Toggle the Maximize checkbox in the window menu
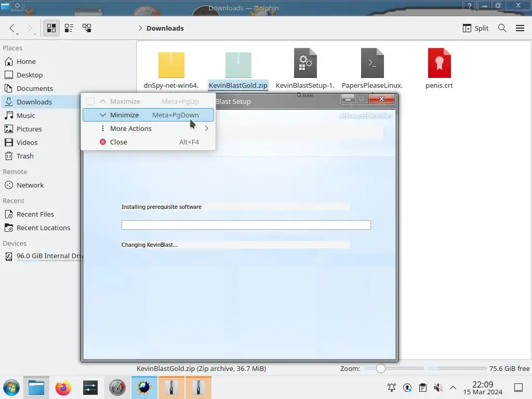This screenshot has height=399, width=532. tap(90, 101)
